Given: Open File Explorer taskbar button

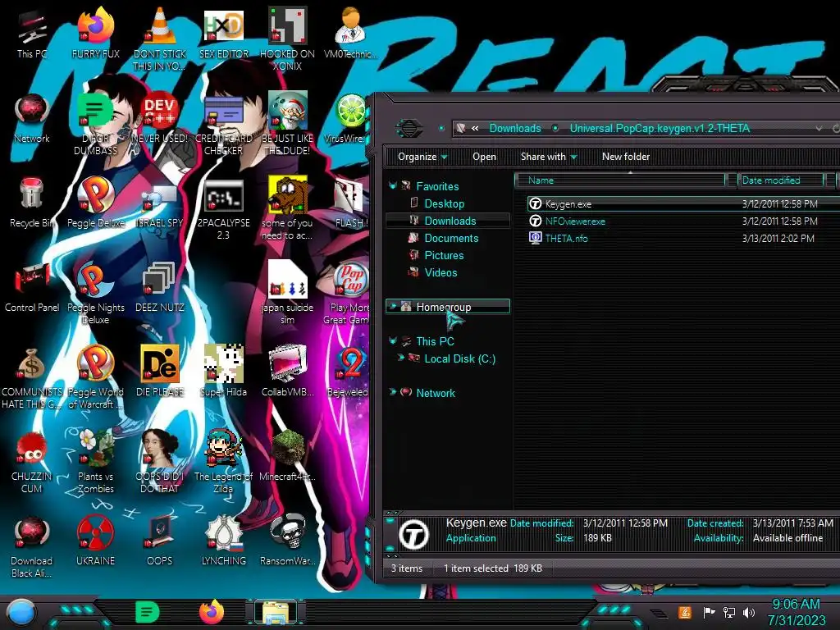Looking at the screenshot, I should click(x=276, y=612).
